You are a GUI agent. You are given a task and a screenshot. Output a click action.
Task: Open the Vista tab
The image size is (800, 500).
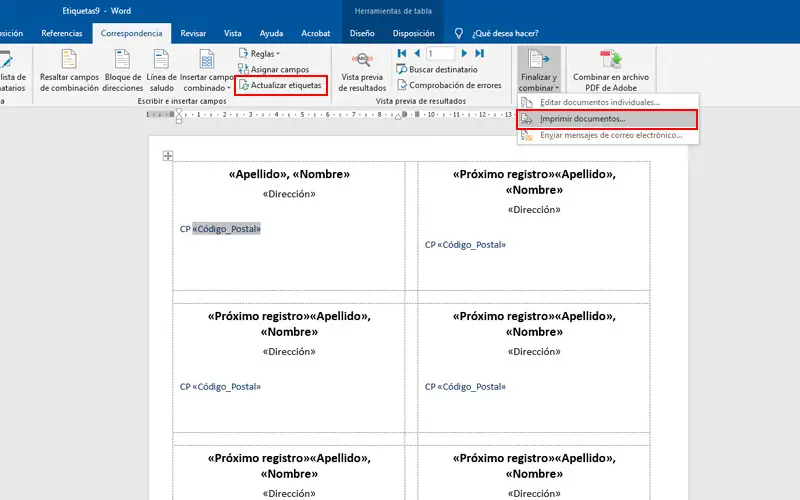[233, 33]
